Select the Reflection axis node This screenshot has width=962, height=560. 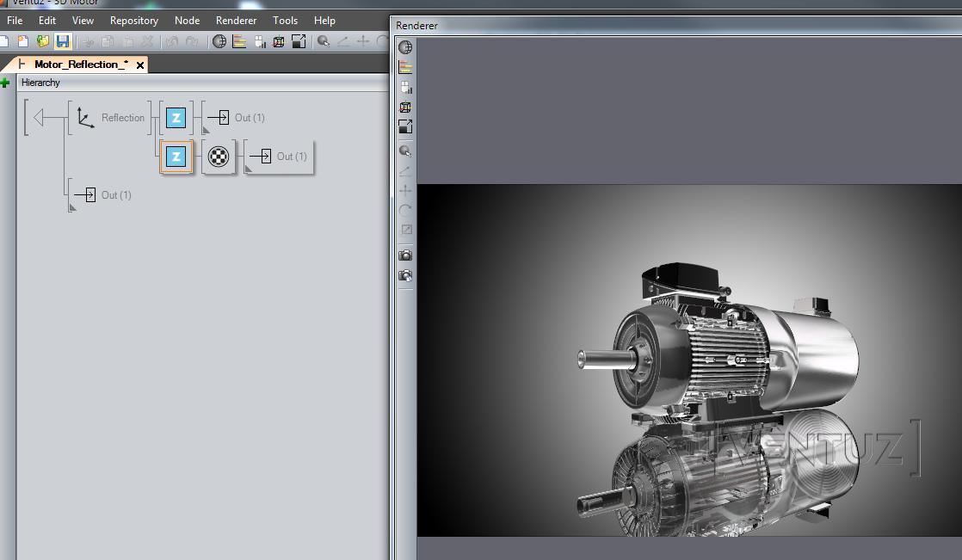86,118
